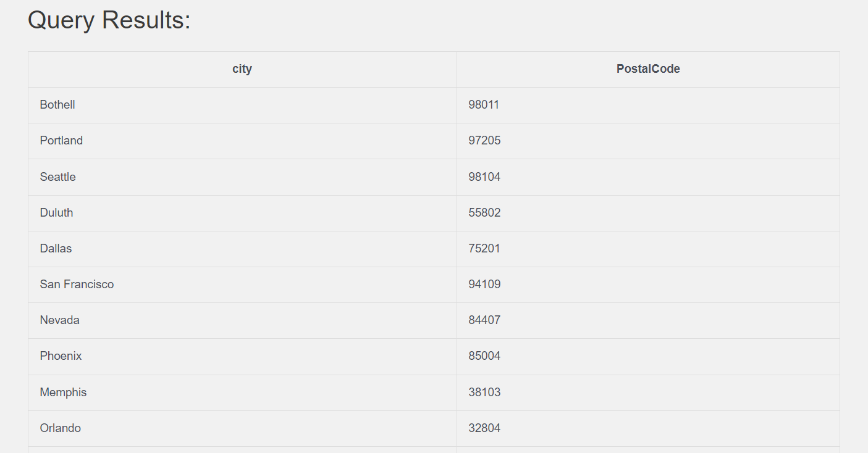This screenshot has width=868, height=453.
Task: Select the Nevada city cell
Action: pyautogui.click(x=59, y=320)
